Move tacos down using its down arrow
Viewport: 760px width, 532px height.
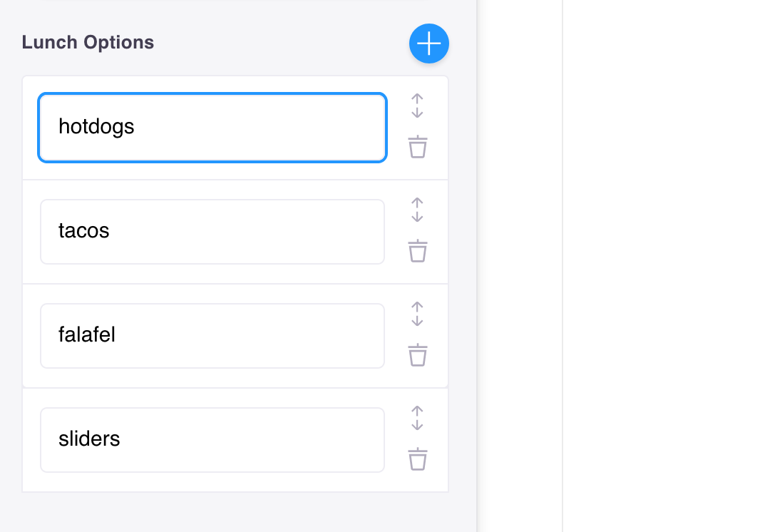(x=417, y=217)
